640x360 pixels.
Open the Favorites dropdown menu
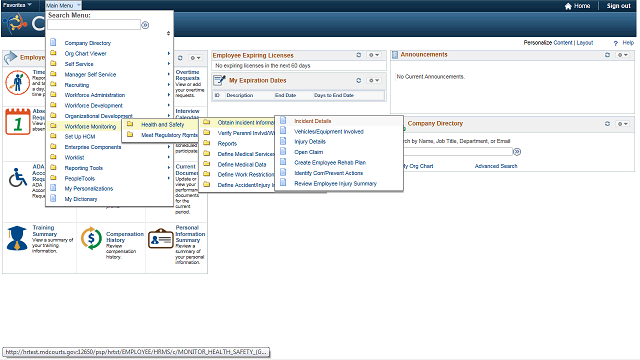[x=17, y=5]
